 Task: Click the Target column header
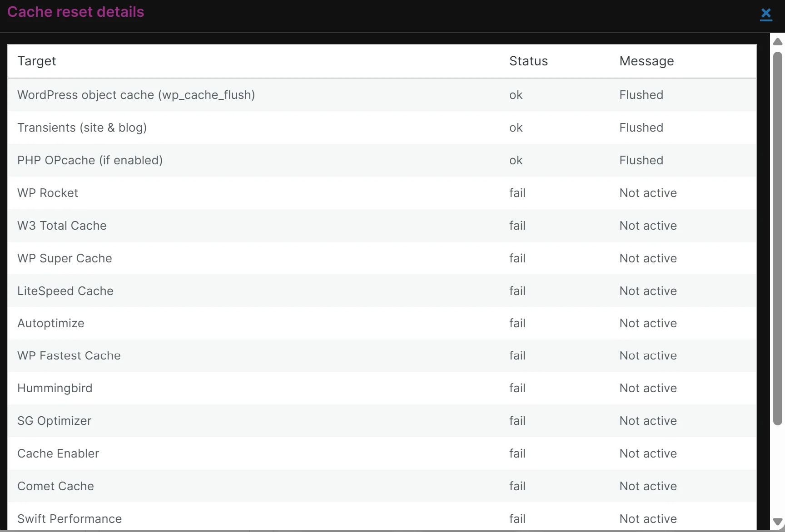tap(37, 61)
